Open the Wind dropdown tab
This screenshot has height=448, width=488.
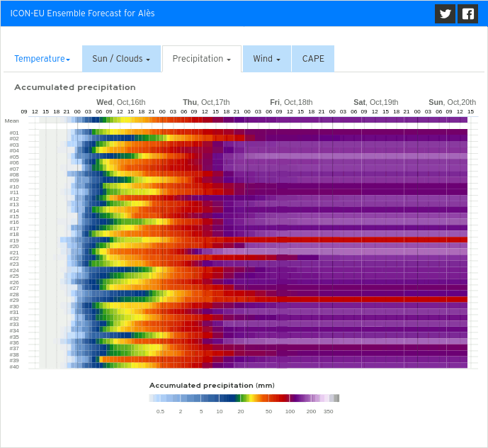(267, 59)
